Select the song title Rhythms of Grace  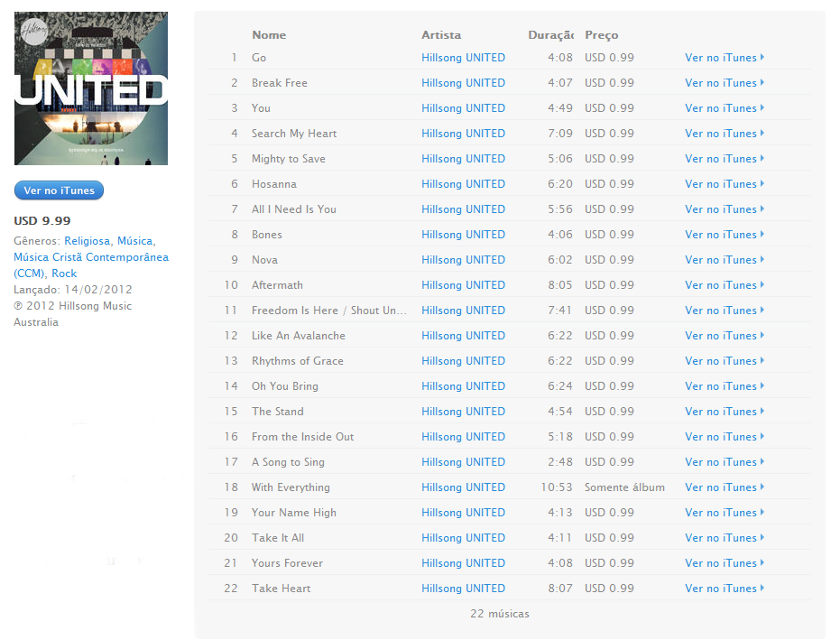(298, 361)
